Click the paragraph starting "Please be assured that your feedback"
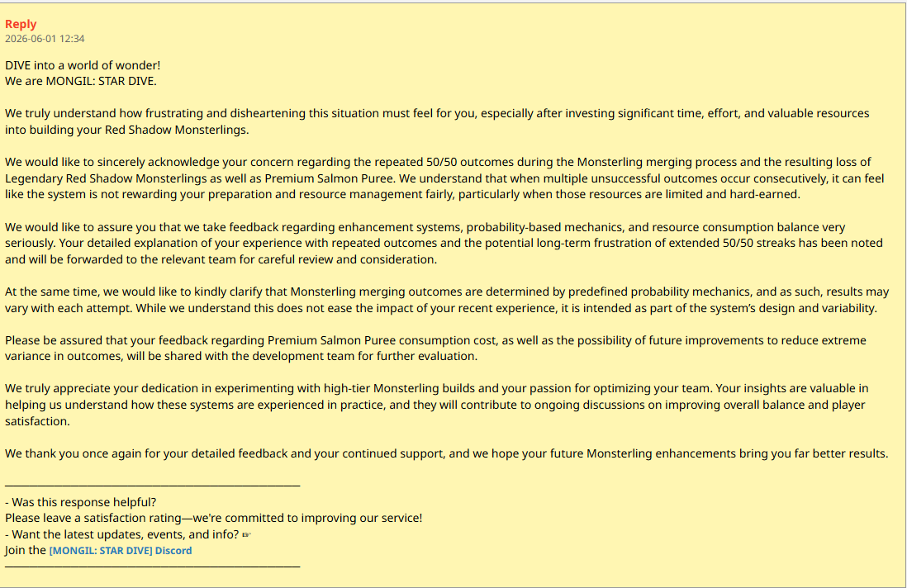This screenshot has width=907, height=588. click(x=435, y=348)
